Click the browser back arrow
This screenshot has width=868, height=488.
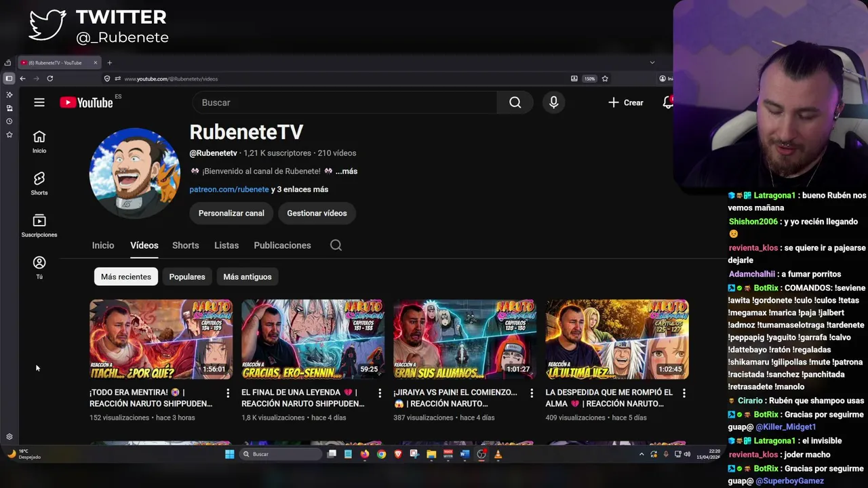22,79
